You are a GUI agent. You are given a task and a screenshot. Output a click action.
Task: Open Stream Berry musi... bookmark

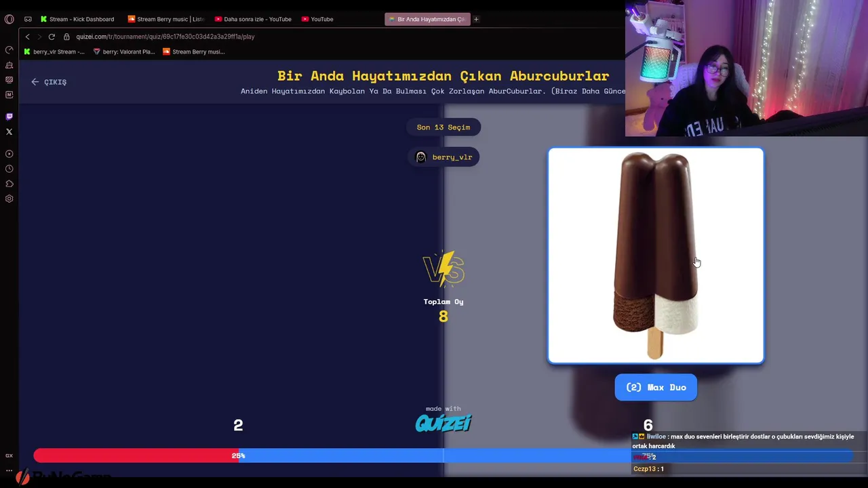[x=194, y=52]
